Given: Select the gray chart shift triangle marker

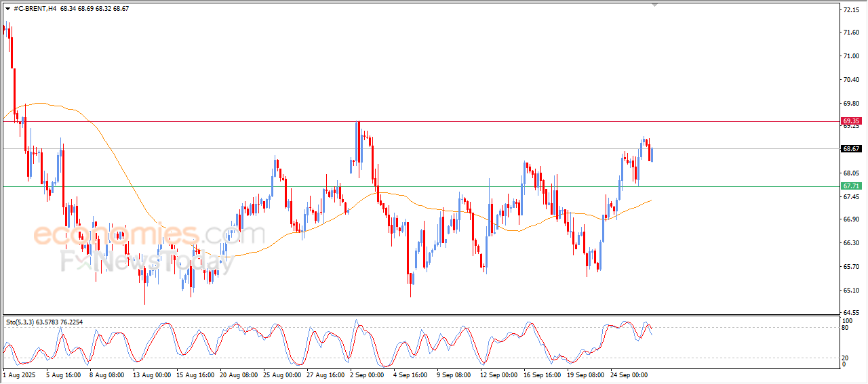Looking at the screenshot, I should click(654, 5).
